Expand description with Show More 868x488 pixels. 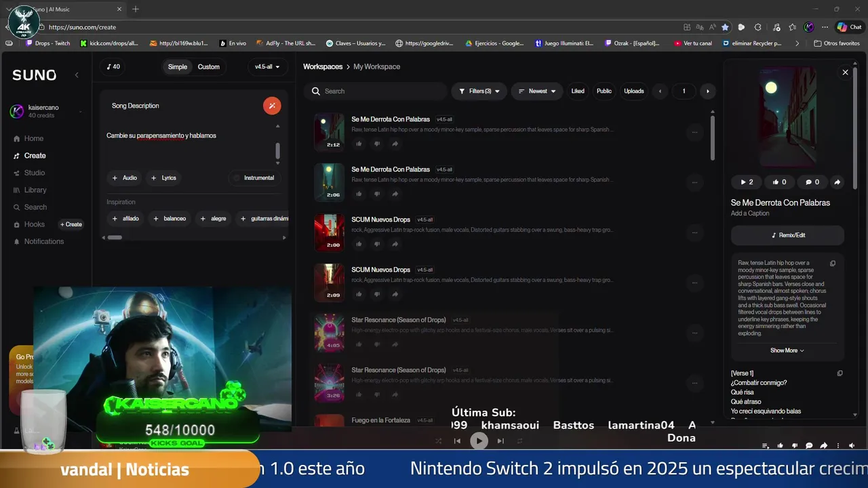[x=787, y=350]
